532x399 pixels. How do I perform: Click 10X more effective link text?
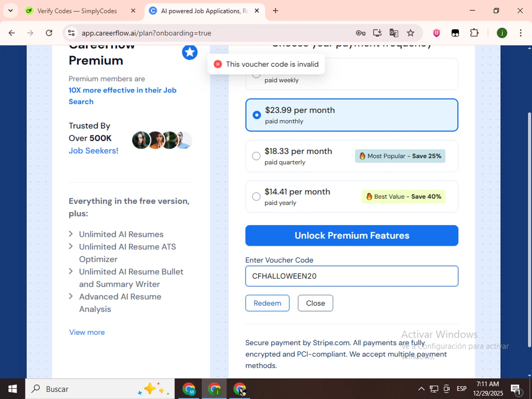(x=122, y=96)
